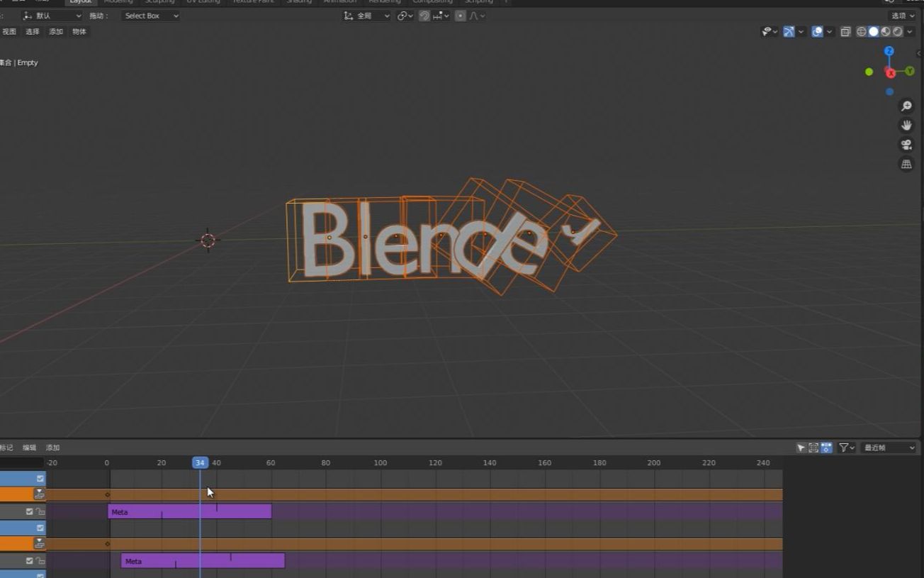The image size is (924, 578).
Task: Open the 编辑 menu in NLA editor
Action: pos(29,448)
